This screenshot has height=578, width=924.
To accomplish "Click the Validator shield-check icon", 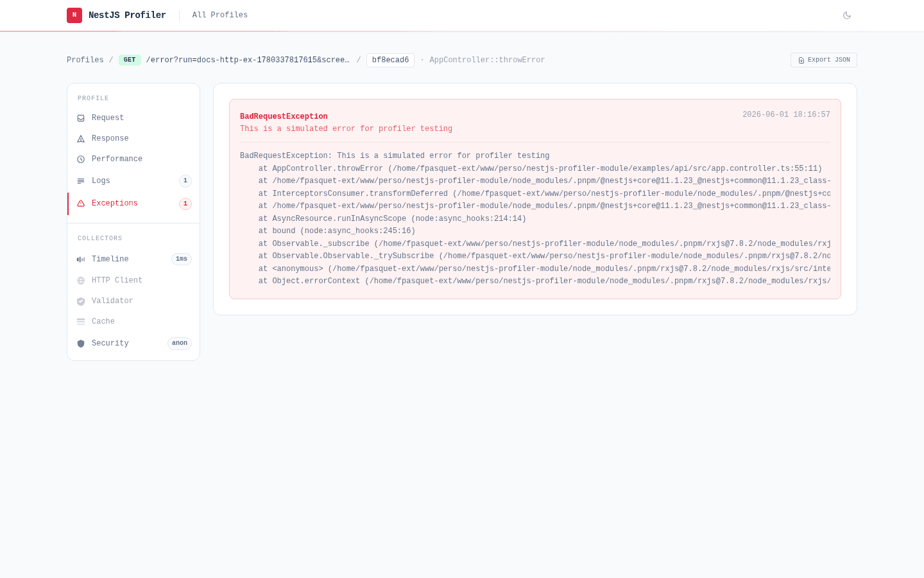I will (x=81, y=301).
